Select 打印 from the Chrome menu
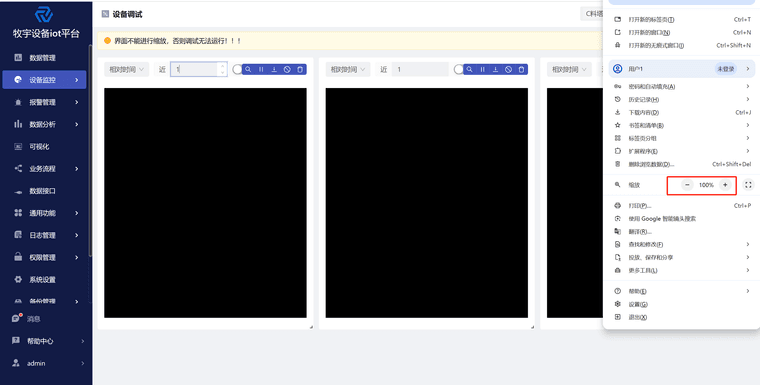This screenshot has width=760, height=385. pyautogui.click(x=681, y=206)
